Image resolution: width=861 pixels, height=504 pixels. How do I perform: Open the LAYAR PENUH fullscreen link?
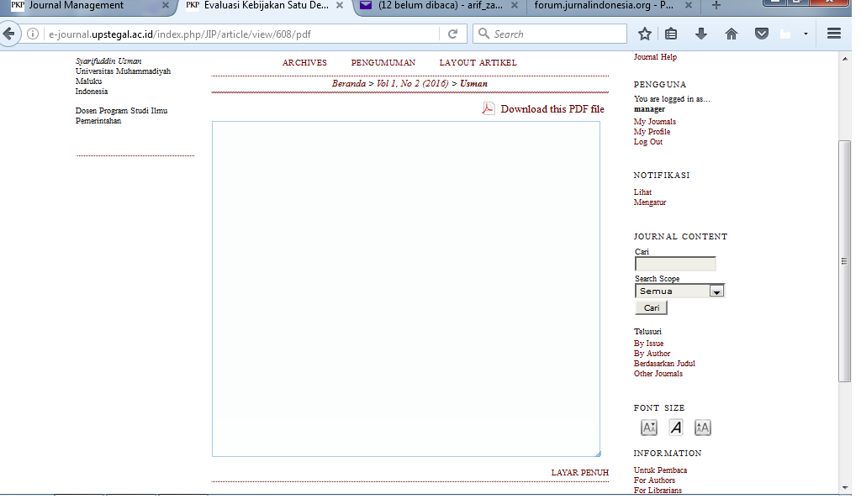(x=579, y=473)
